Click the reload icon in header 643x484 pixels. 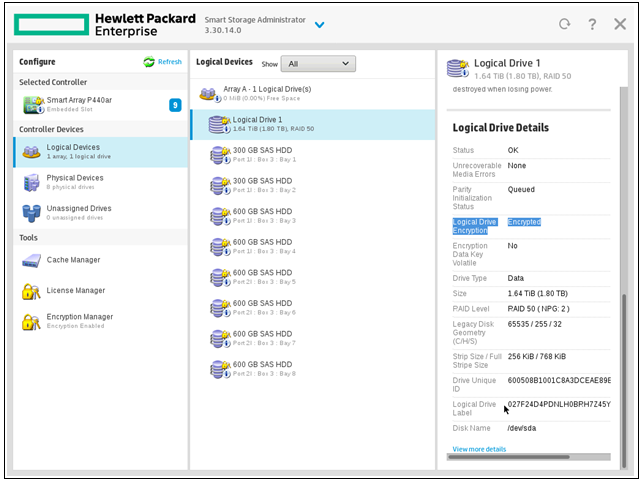(x=565, y=24)
